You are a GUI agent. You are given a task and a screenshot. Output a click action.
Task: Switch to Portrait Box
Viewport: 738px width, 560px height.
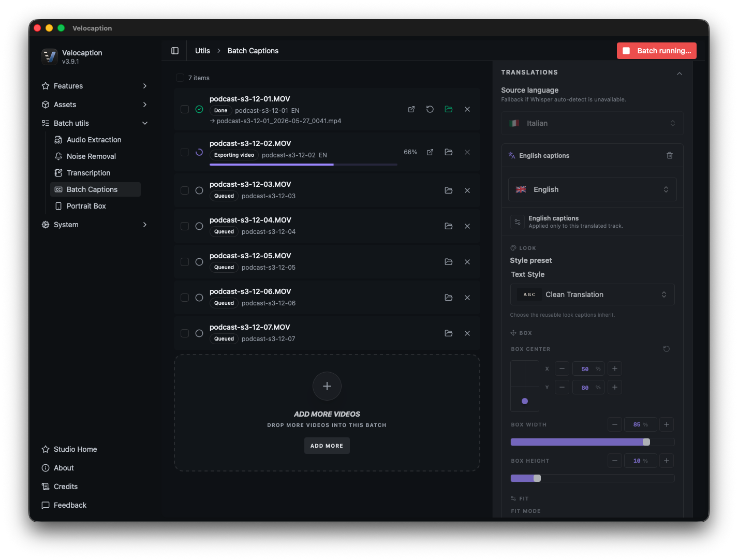95,206
